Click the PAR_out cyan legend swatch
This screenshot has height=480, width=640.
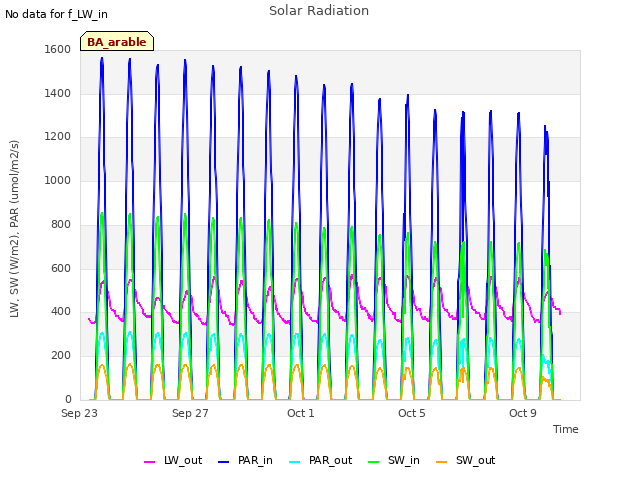294,462
